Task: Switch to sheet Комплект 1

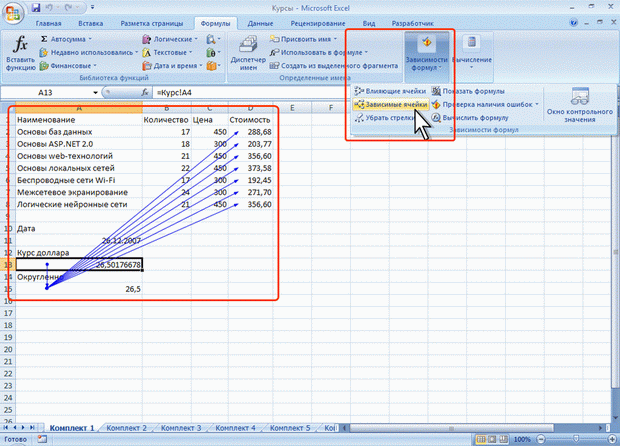Action: [x=72, y=428]
